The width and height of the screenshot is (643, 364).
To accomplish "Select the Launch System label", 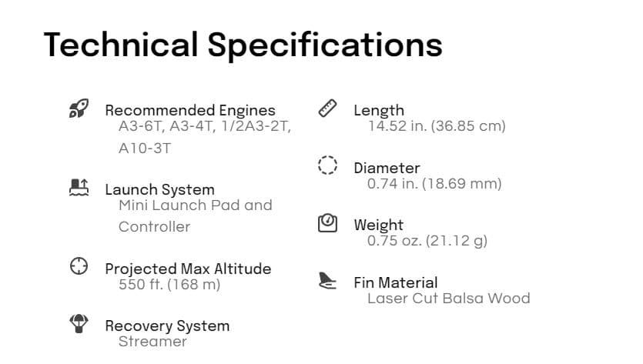I will [x=159, y=189].
